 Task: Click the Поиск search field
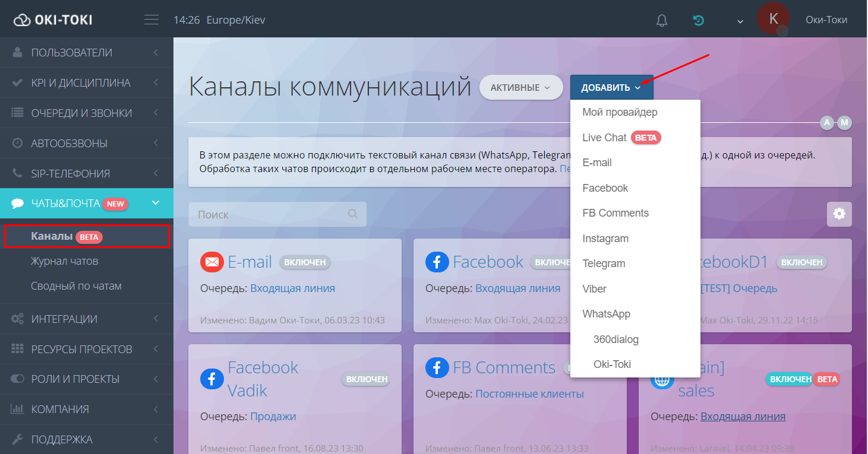tap(277, 214)
